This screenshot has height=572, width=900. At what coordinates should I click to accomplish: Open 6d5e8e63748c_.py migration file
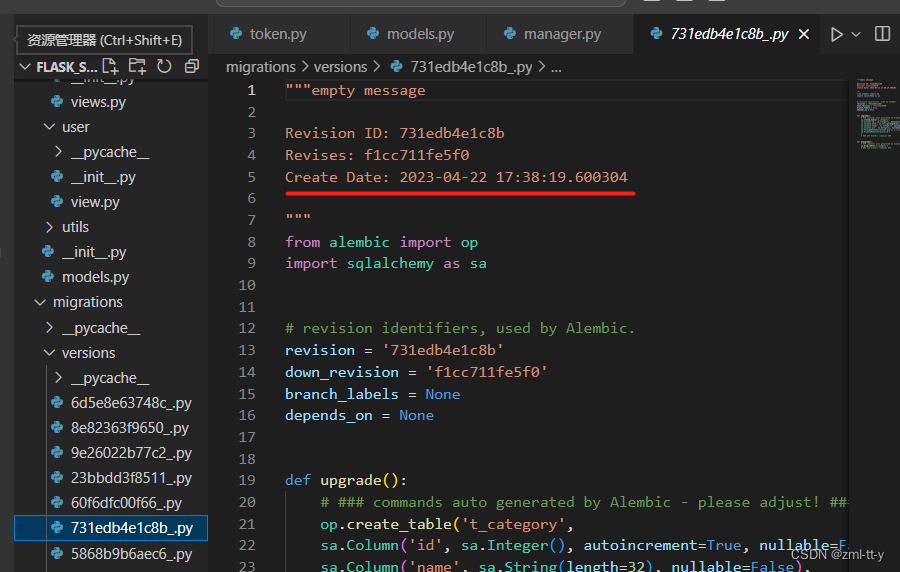coord(131,403)
